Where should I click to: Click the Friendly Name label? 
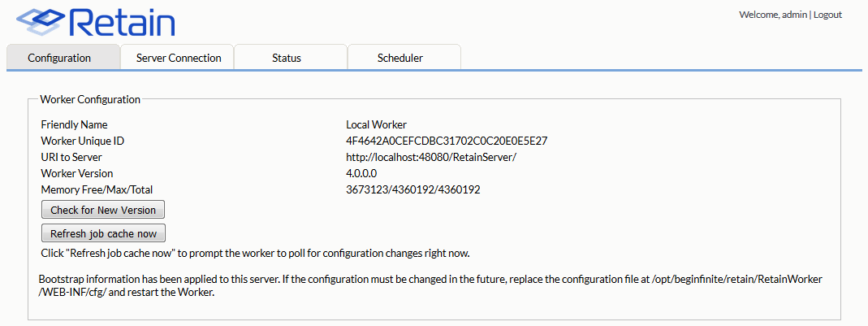click(x=74, y=124)
